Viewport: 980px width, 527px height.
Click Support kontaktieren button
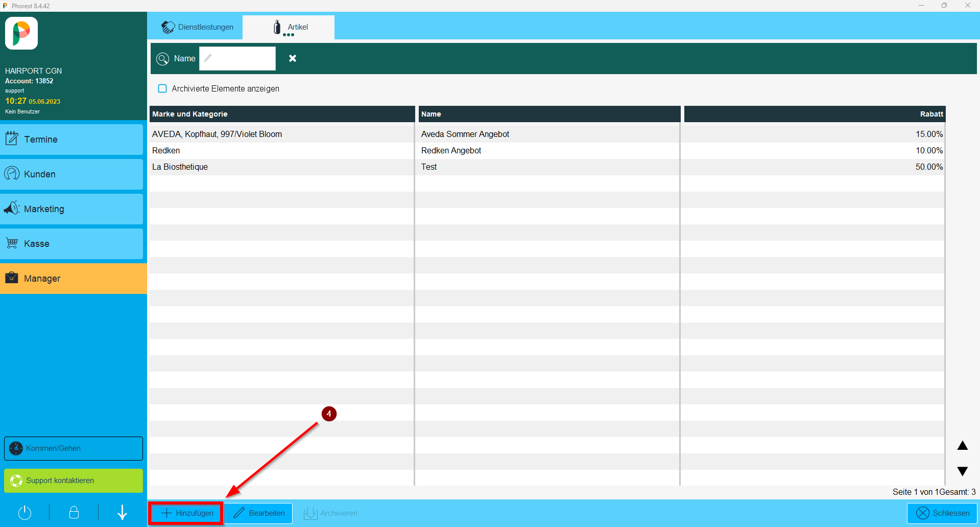74,480
